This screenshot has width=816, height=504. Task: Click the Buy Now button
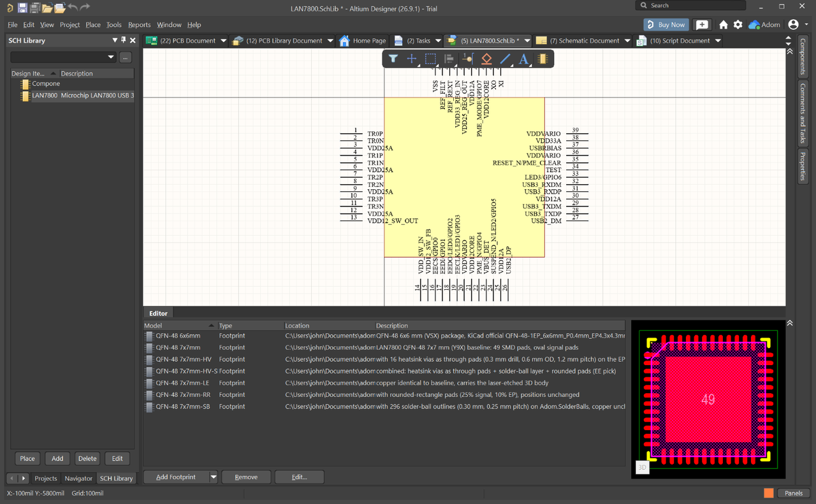pos(666,24)
